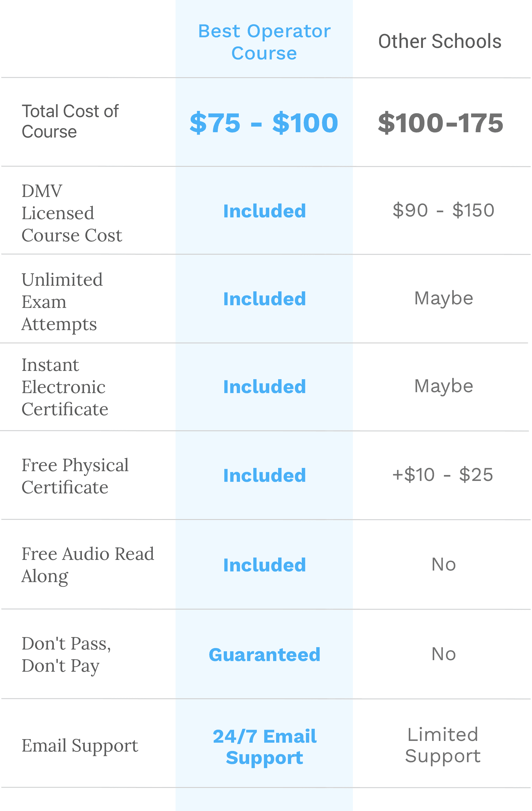
Task: Click the Free Audio Read Along label
Action: (87, 564)
